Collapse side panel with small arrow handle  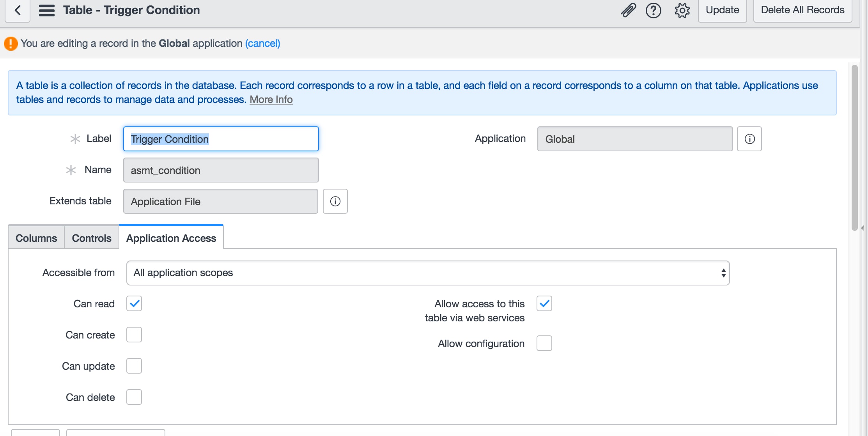click(863, 228)
